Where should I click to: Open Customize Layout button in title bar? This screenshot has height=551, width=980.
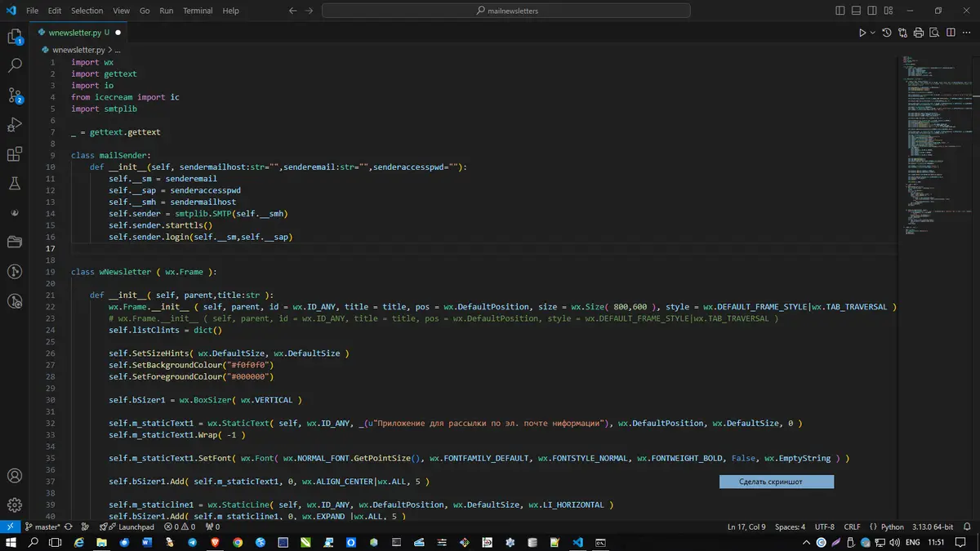887,11
